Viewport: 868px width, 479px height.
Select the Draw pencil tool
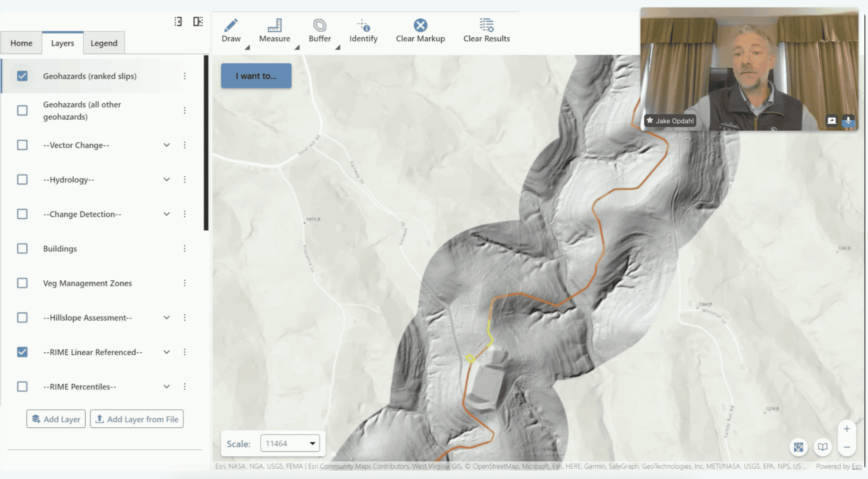click(x=231, y=26)
